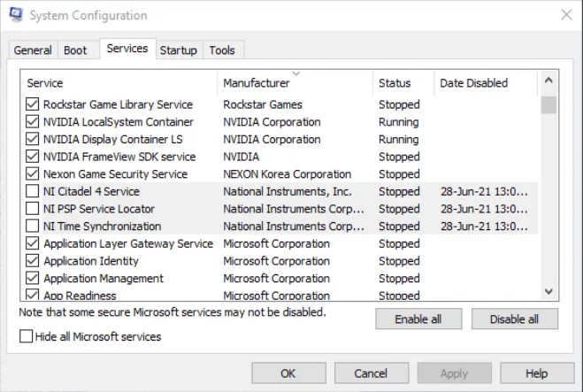
Task: Uncheck Rockstar Game Library Service
Action: pyautogui.click(x=33, y=104)
